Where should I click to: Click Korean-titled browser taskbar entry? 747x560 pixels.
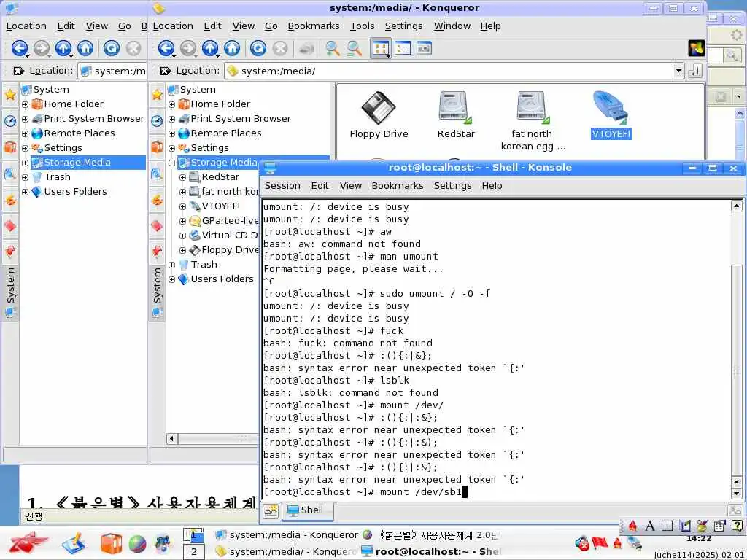[x=430, y=535]
